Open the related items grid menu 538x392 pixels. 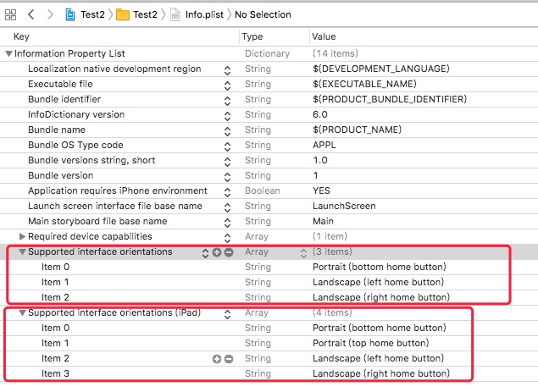click(x=11, y=14)
